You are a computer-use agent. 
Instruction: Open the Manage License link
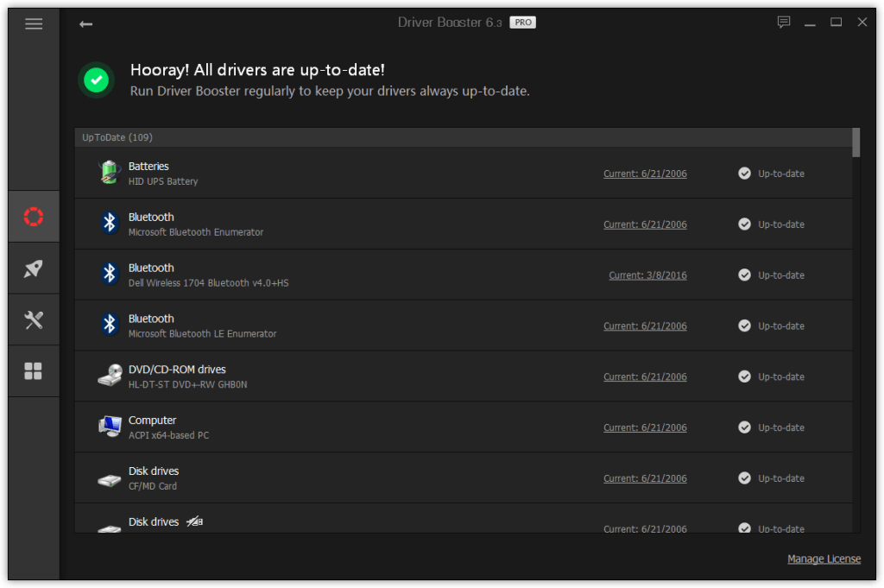tap(824, 559)
